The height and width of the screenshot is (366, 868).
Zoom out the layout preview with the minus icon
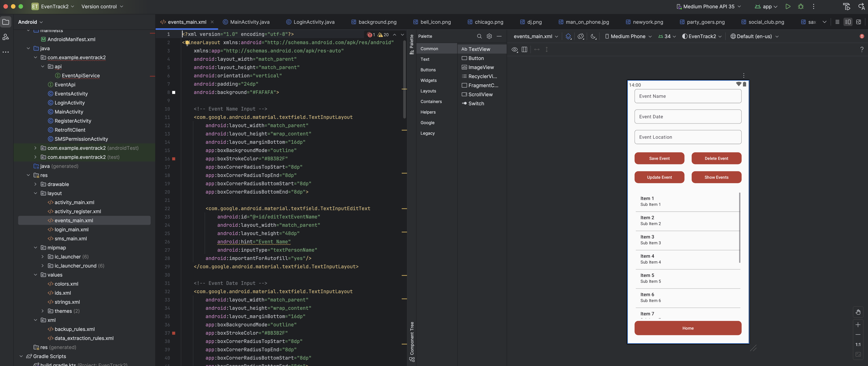pyautogui.click(x=858, y=334)
